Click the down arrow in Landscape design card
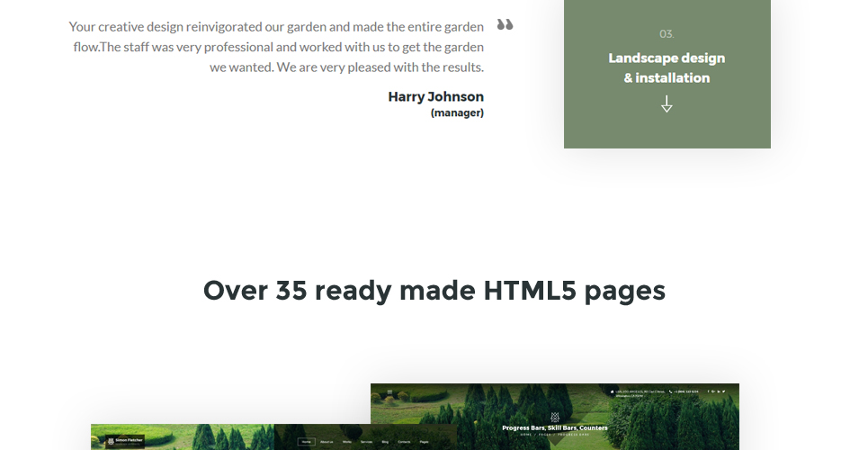868x450 pixels. 667,104
